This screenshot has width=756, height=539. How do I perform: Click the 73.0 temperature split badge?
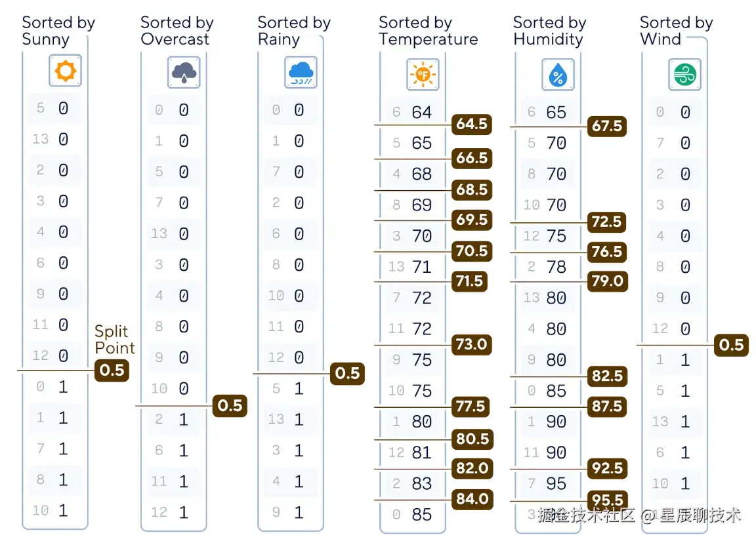(472, 344)
